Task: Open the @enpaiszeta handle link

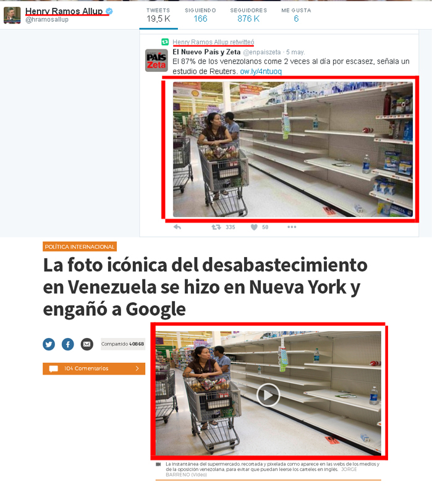Action: pyautogui.click(x=262, y=52)
